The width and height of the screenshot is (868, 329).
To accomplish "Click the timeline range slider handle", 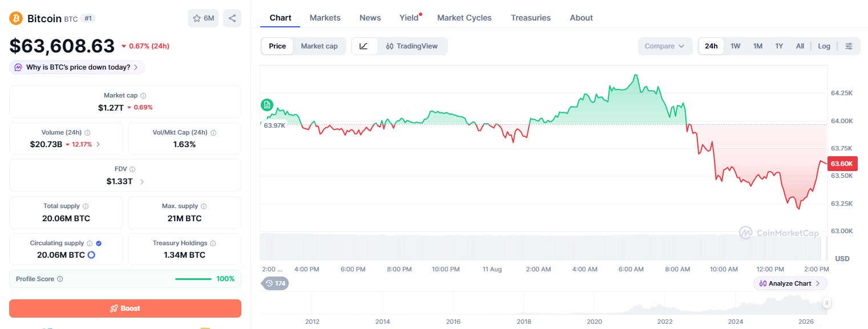I will pyautogui.click(x=827, y=303).
